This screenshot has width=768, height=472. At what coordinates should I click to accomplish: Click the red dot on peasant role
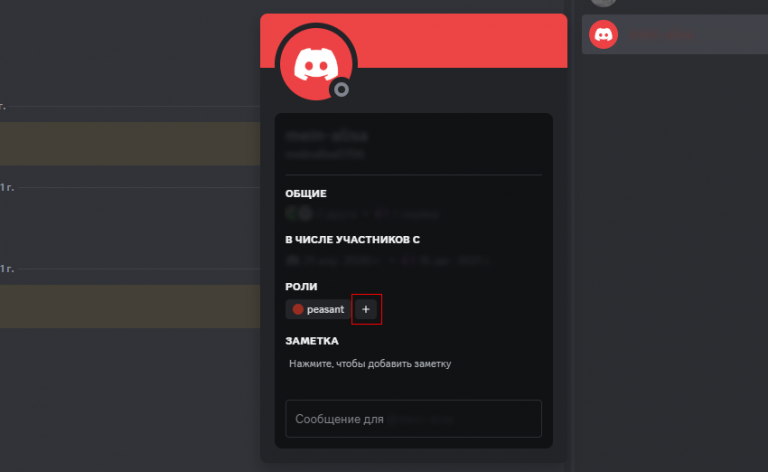tap(298, 309)
